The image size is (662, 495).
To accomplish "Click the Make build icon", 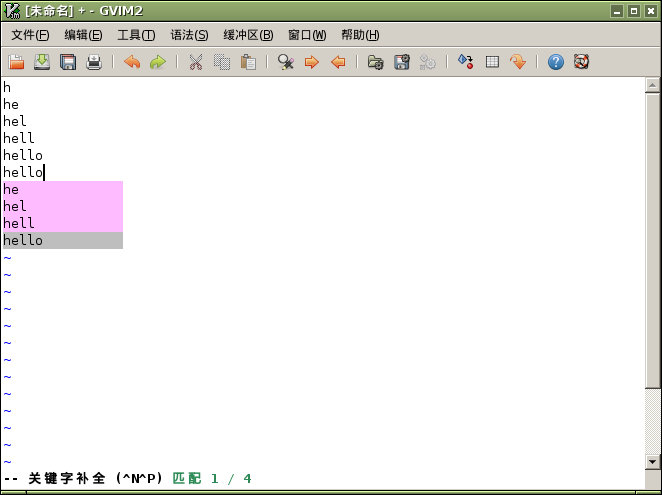I will click(x=466, y=62).
